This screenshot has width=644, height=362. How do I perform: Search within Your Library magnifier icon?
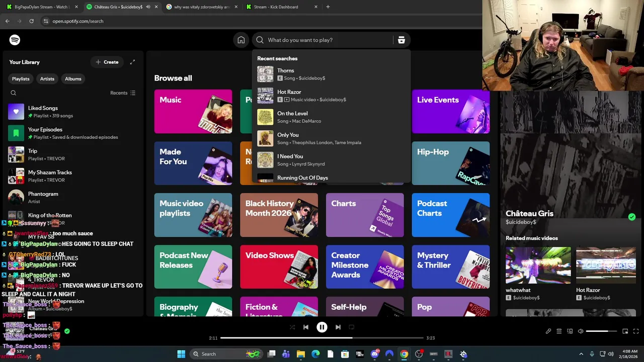pos(14,93)
